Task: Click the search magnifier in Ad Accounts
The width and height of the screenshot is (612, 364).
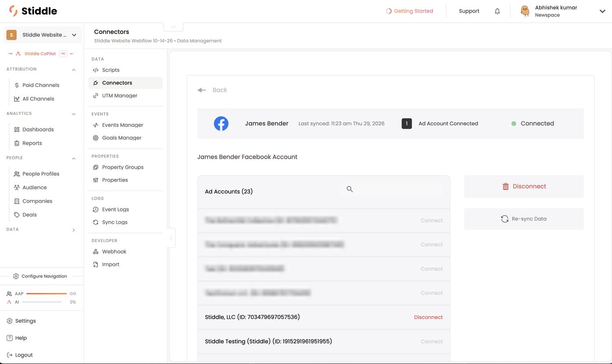Action: 350,189
